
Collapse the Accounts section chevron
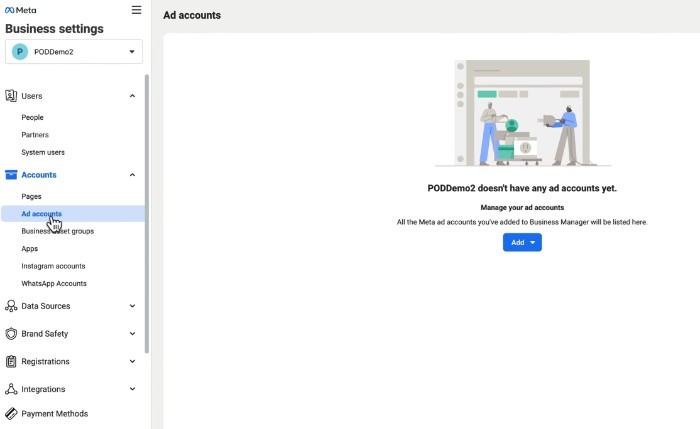[132, 175]
